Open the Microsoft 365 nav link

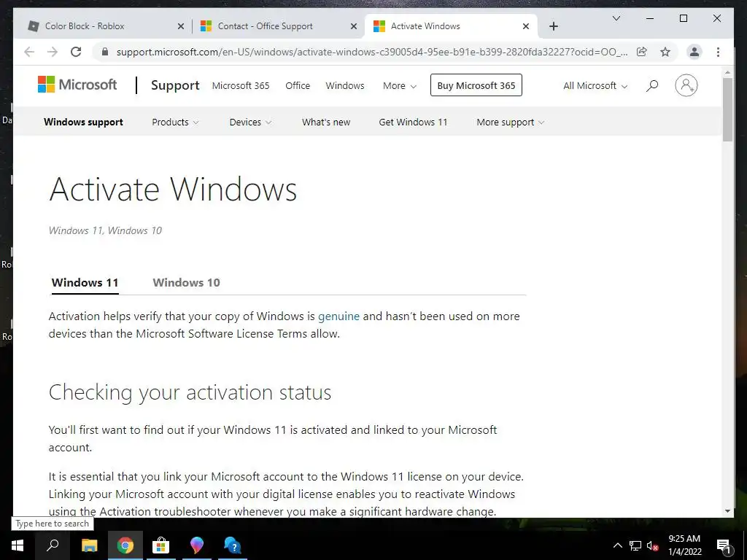tap(241, 86)
